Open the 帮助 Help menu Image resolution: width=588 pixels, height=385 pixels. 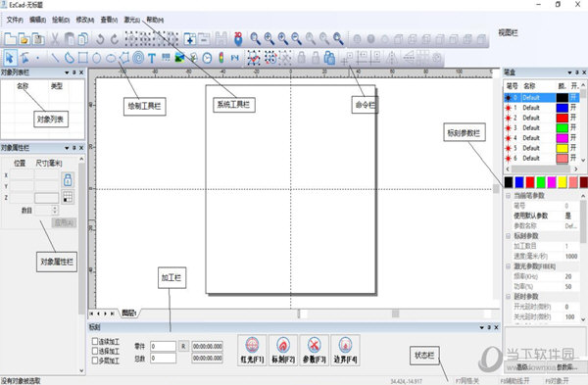tap(155, 20)
